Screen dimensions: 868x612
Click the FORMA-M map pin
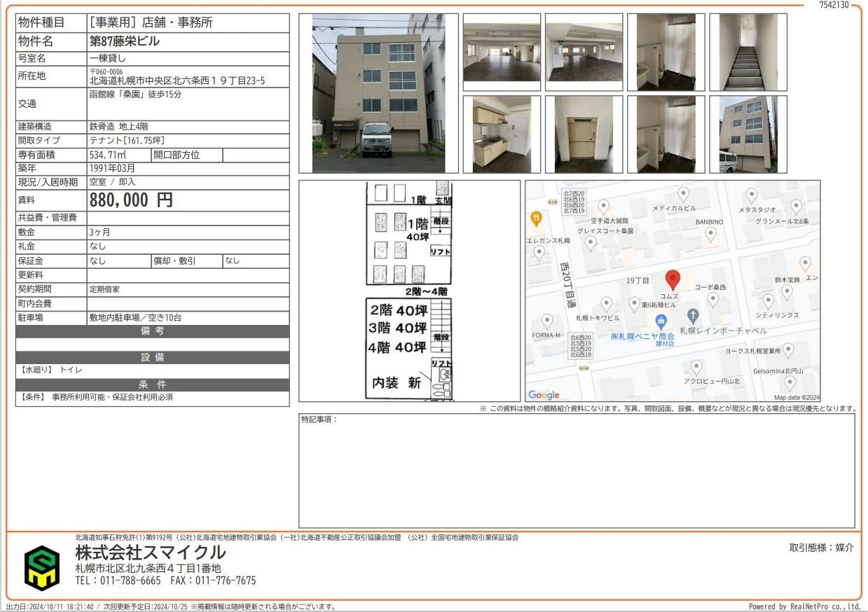click(x=547, y=321)
